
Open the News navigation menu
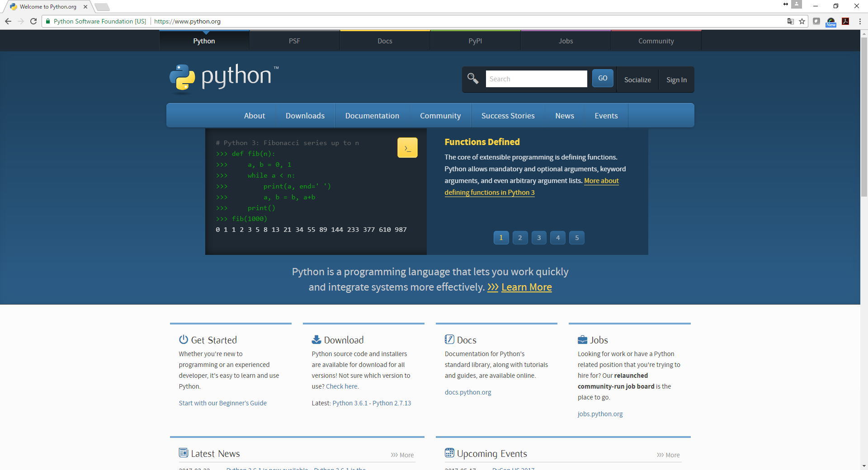tap(565, 116)
